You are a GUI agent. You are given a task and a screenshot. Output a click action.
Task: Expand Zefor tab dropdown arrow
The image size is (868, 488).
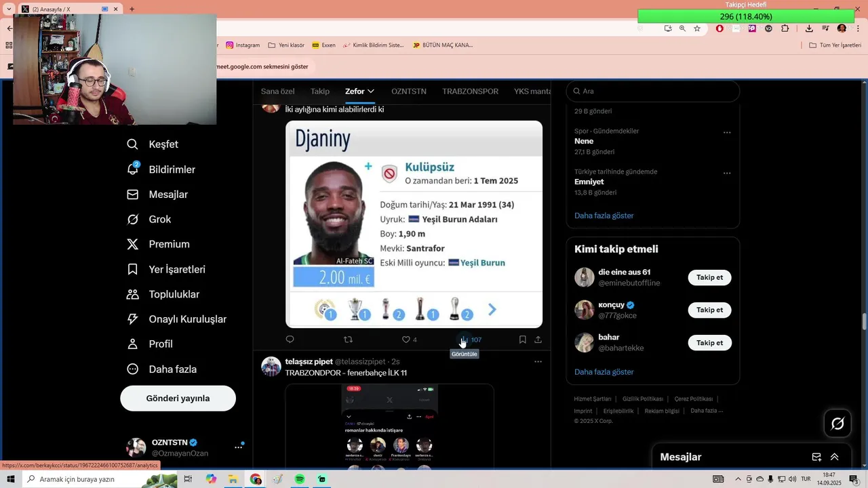tap(371, 91)
